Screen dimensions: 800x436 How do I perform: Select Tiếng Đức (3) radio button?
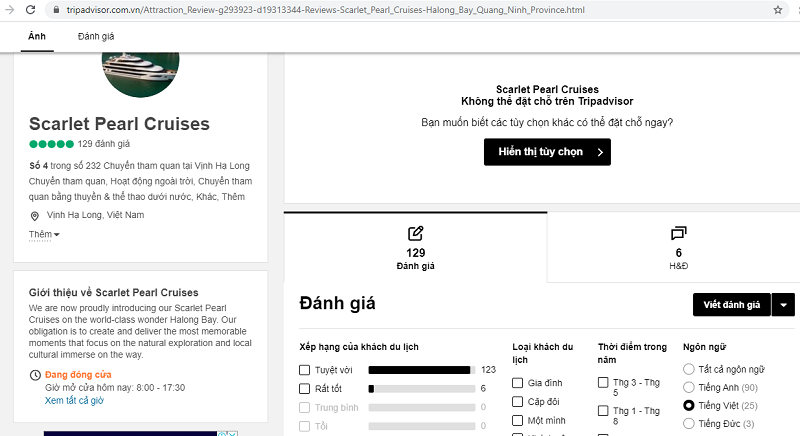689,423
